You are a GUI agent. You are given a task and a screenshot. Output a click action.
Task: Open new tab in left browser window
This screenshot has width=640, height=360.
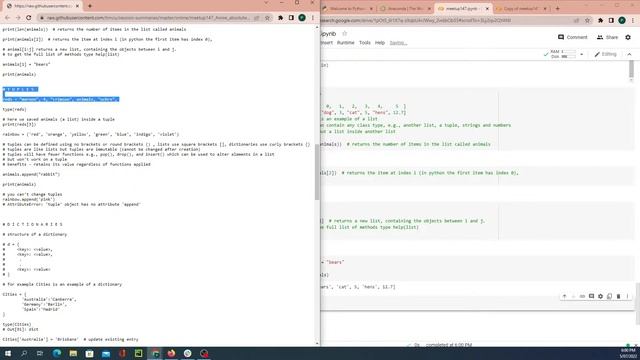tap(90, 6)
